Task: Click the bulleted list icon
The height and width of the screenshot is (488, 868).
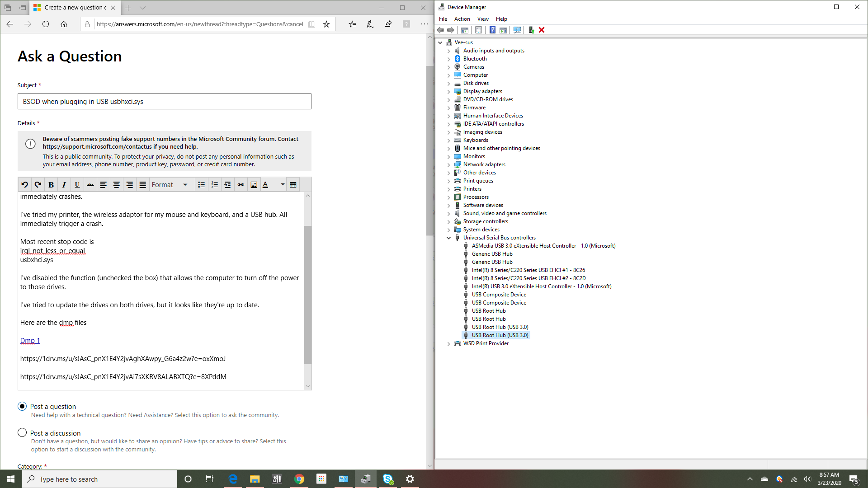Action: pyautogui.click(x=201, y=185)
